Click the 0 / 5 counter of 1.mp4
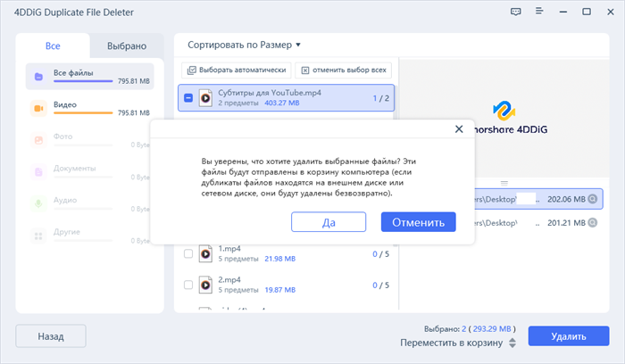 [x=380, y=254]
